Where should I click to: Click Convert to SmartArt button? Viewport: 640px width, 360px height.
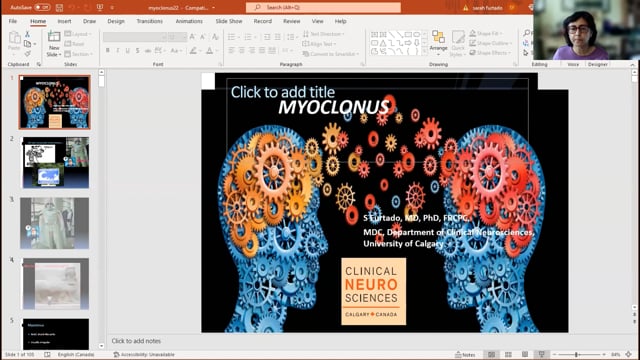pyautogui.click(x=331, y=54)
